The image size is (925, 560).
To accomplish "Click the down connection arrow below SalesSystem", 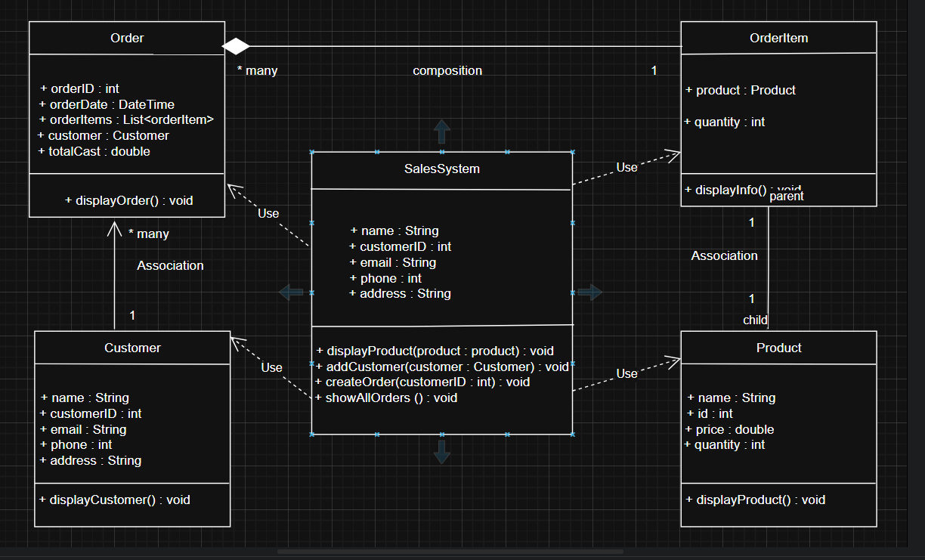I will [x=442, y=453].
